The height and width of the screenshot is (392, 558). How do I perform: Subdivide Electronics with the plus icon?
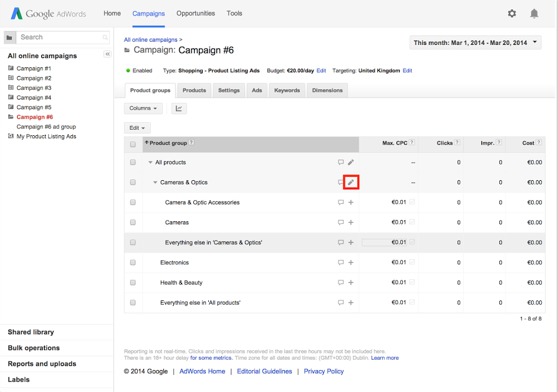(351, 262)
